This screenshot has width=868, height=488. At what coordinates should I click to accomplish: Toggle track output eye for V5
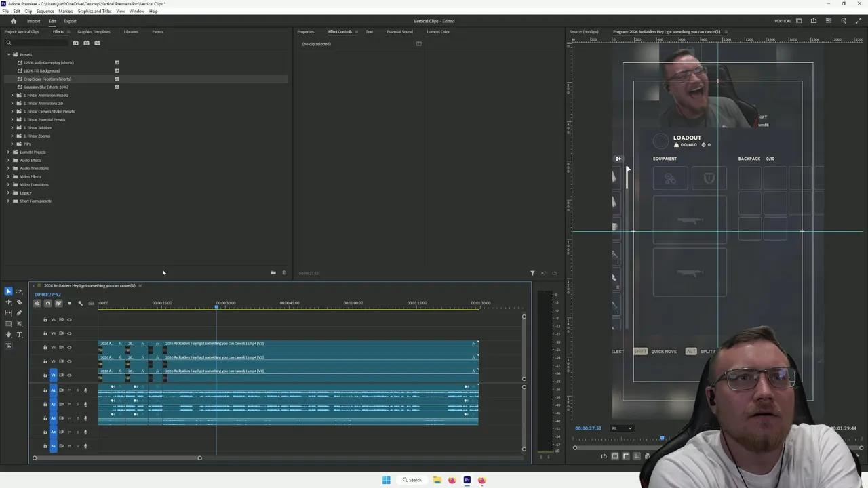[x=69, y=319]
